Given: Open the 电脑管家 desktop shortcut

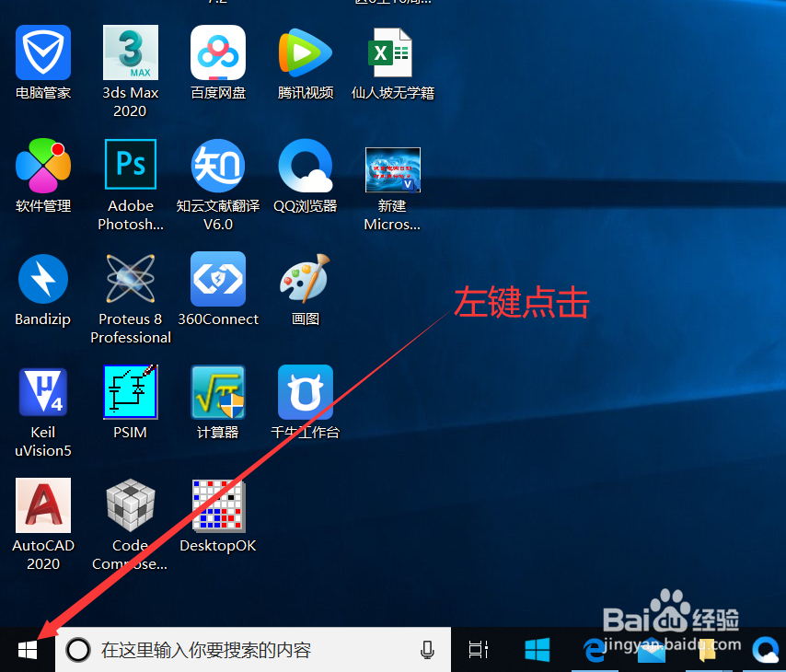Looking at the screenshot, I should 43,52.
